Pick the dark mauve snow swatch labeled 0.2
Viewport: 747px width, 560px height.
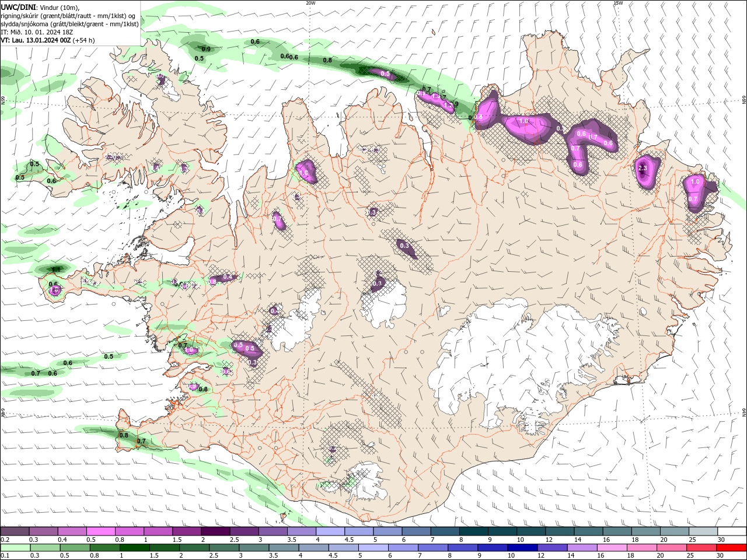(x=15, y=531)
